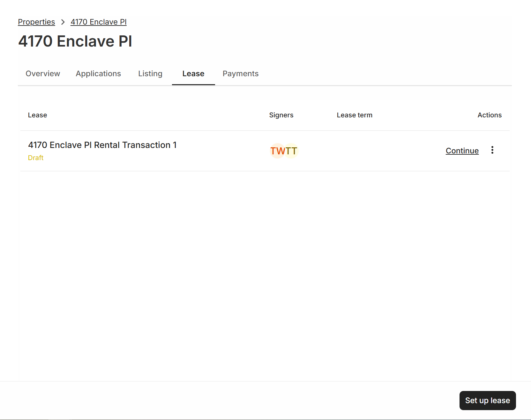Switch to the Overview tab
The width and height of the screenshot is (531, 420).
coord(43,74)
